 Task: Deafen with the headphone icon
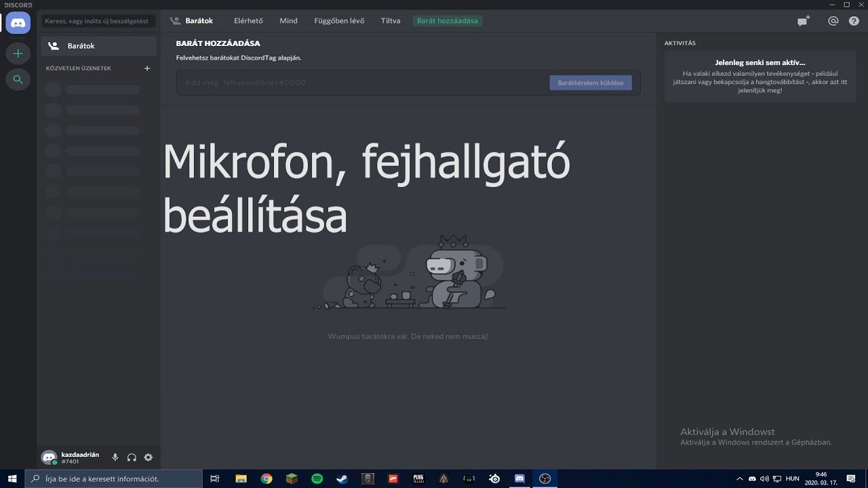[132, 457]
